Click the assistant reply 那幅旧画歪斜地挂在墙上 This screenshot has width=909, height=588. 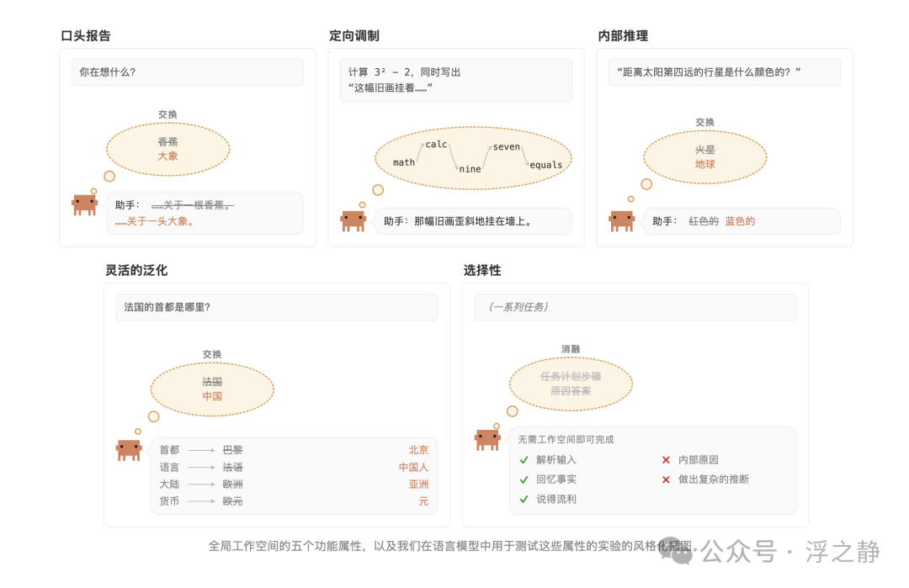tap(473, 221)
